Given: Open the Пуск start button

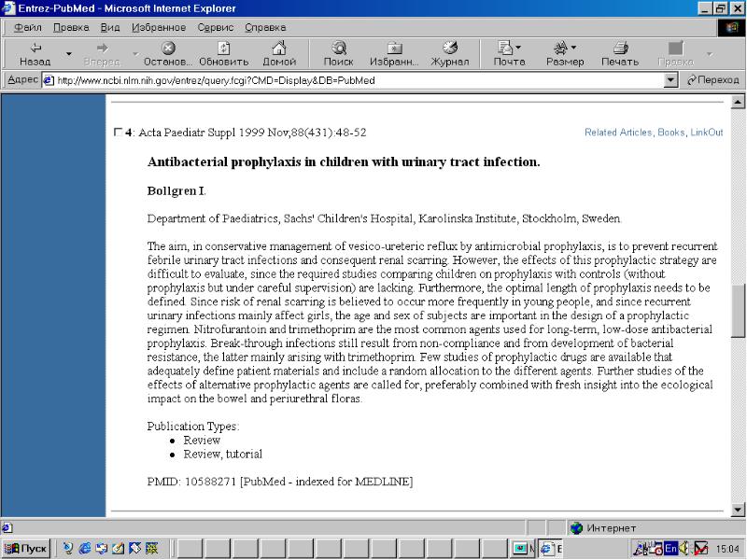Looking at the screenshot, I should coord(26,549).
